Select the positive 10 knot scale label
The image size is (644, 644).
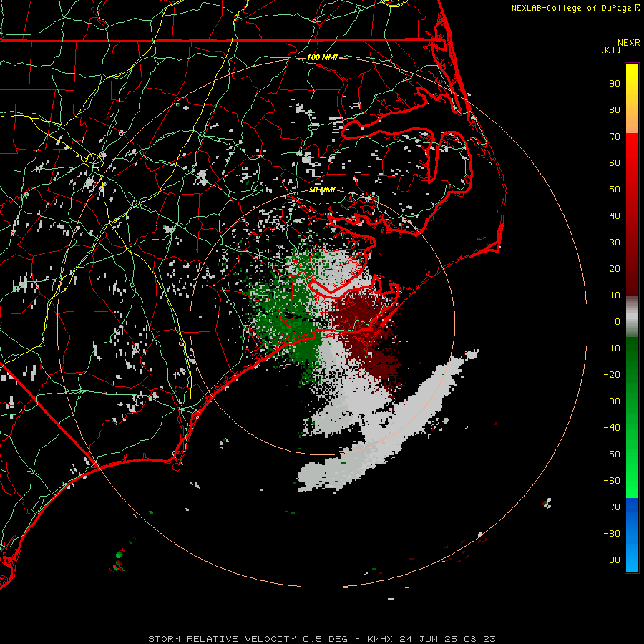[615, 296]
